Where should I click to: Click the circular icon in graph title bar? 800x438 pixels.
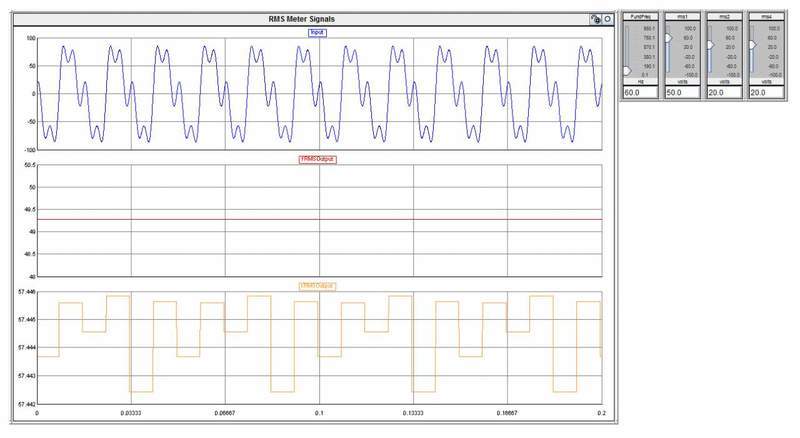(x=607, y=18)
